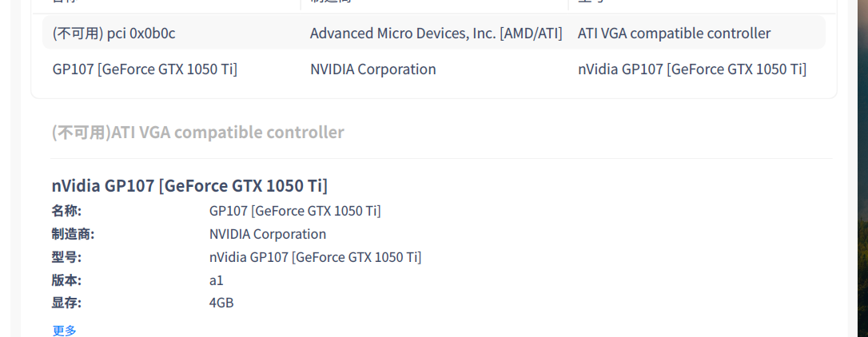Click the 显存 field label
The height and width of the screenshot is (337, 868).
coord(66,303)
